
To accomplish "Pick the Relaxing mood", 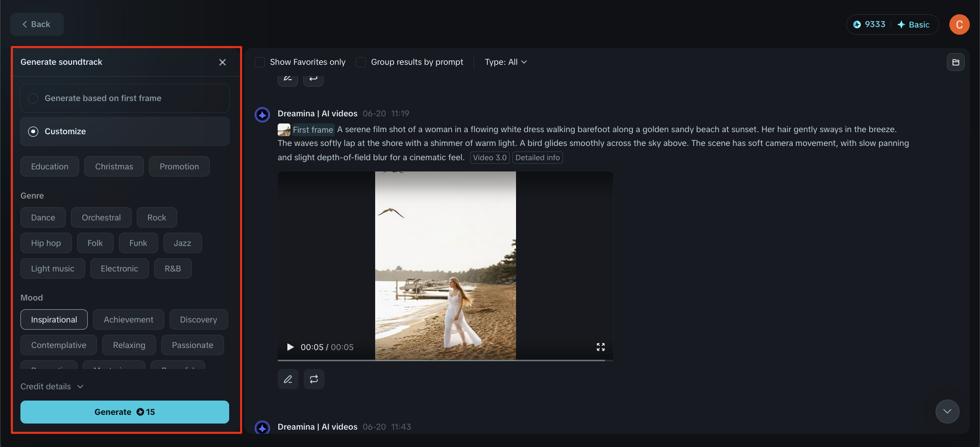I will [x=129, y=345].
